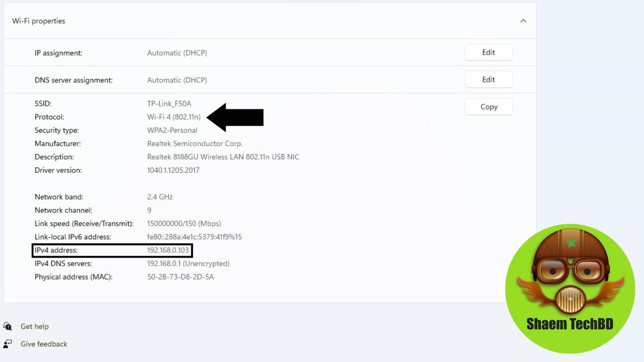
Task: Edit the DNS server assignment
Action: tap(488, 79)
